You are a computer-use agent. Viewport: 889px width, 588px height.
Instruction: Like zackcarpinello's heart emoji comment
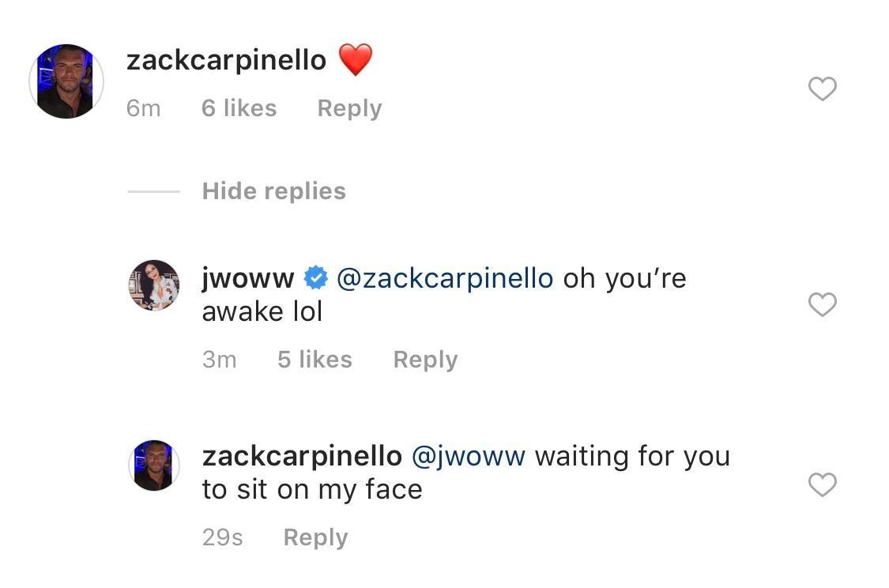coord(823,89)
